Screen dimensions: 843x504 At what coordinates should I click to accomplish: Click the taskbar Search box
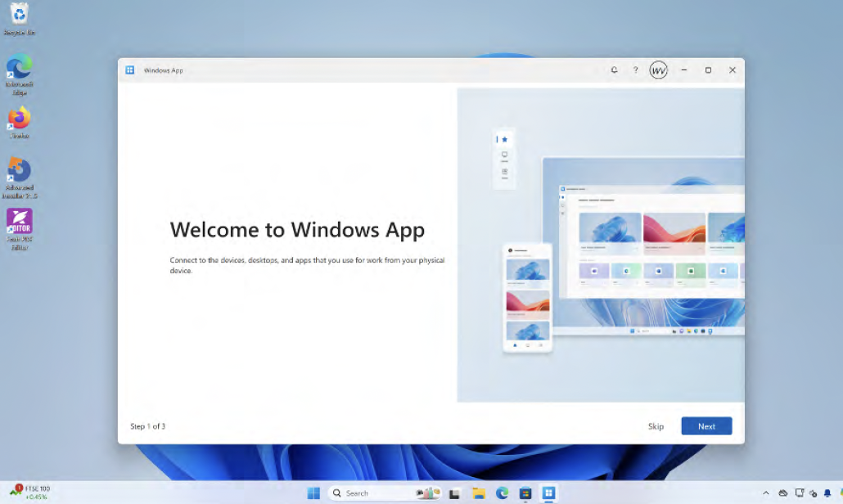click(x=385, y=493)
